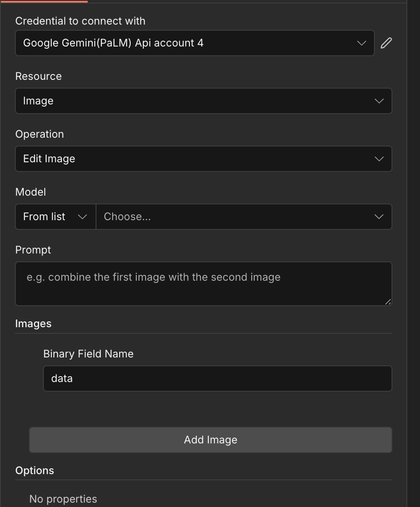Click the 'Choose...' model placeholder

point(127,217)
